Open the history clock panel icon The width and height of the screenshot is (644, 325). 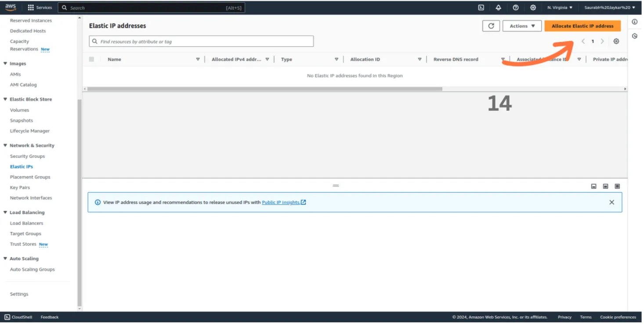coord(635,36)
